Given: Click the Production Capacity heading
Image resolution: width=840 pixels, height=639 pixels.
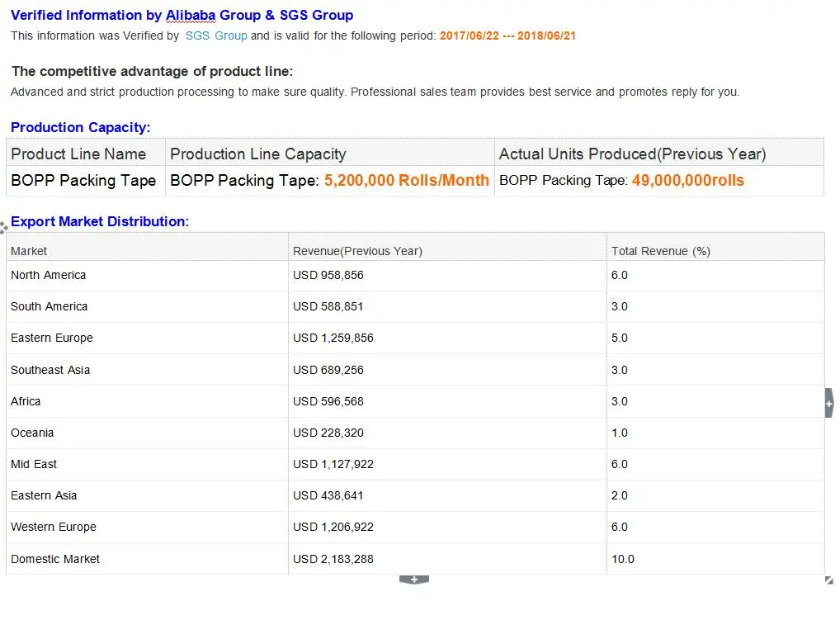Looking at the screenshot, I should pos(80,127).
